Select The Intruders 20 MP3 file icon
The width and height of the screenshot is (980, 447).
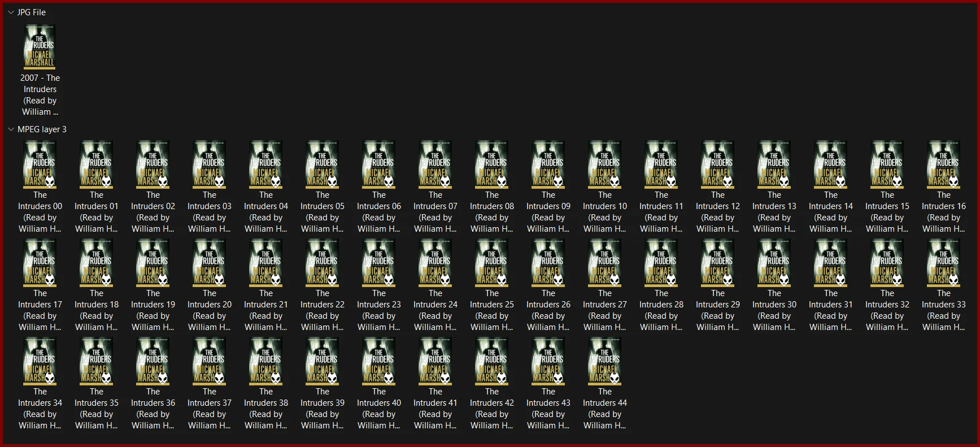(210, 263)
